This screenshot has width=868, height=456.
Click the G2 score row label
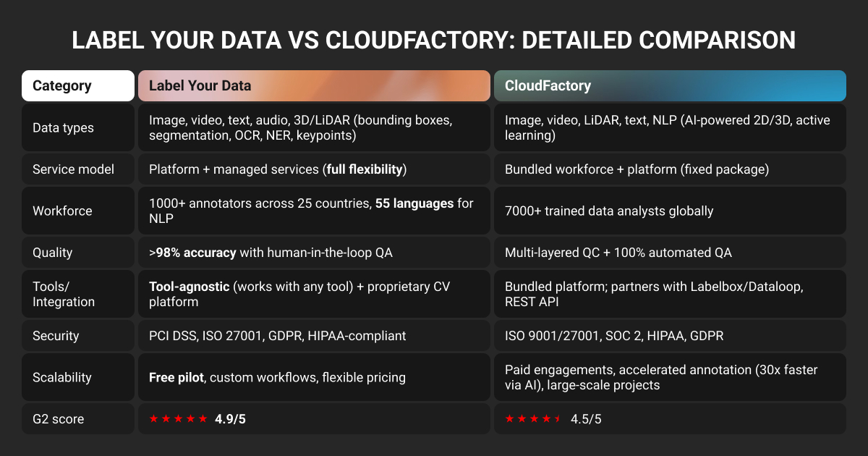(59, 419)
